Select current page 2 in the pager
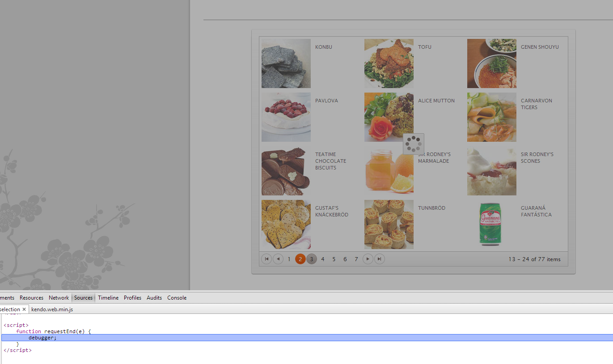 (x=300, y=259)
